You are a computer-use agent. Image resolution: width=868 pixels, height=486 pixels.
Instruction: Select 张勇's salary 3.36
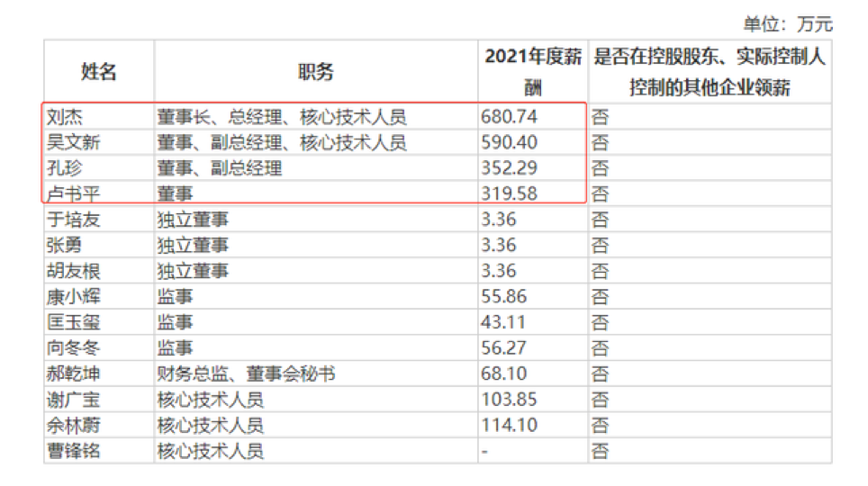point(499,245)
